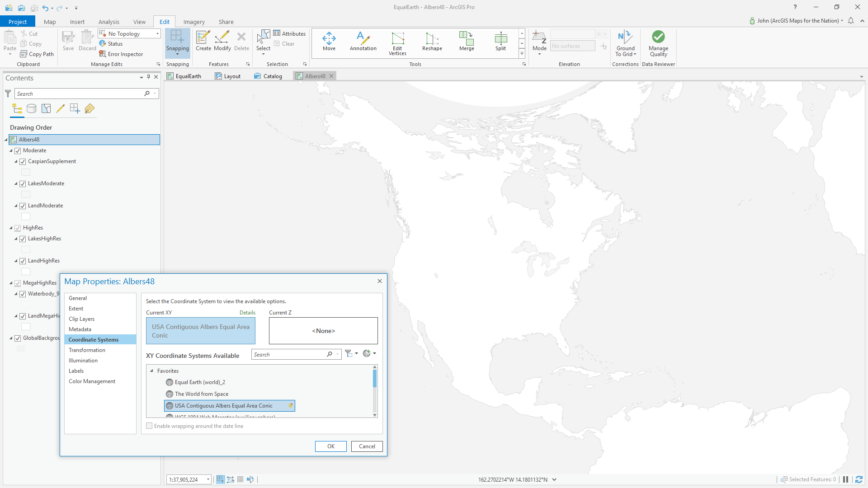
Task: Enable wrapping around the date line
Action: point(149,426)
